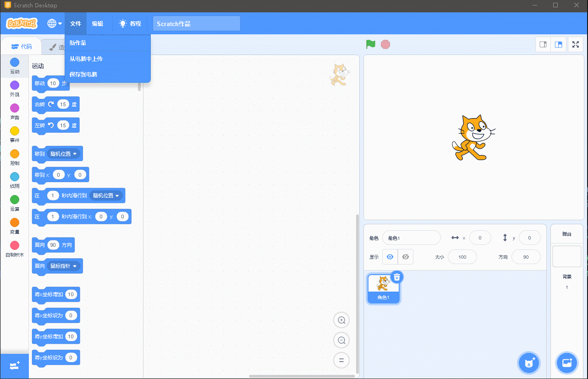Viewport: 588px width, 379px height.
Task: Enter full screen stage mode
Action: coord(576,44)
